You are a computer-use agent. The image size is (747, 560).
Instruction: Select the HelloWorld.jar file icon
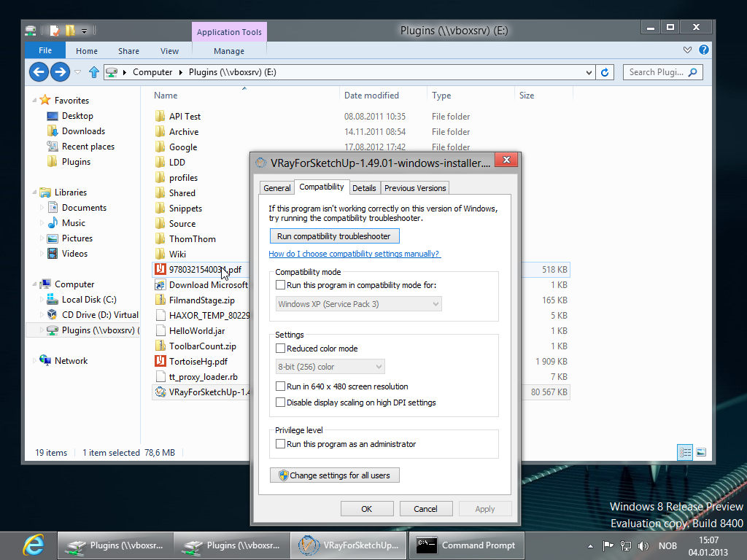(x=160, y=330)
